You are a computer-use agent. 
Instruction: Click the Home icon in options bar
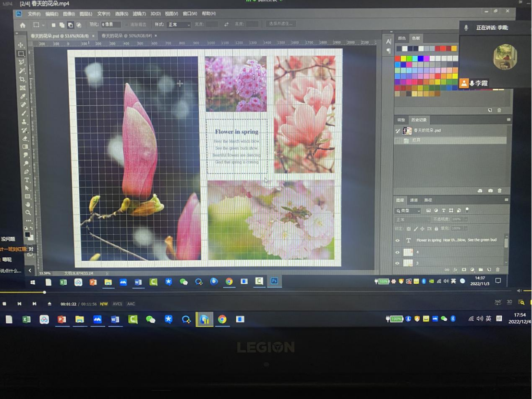click(x=22, y=25)
